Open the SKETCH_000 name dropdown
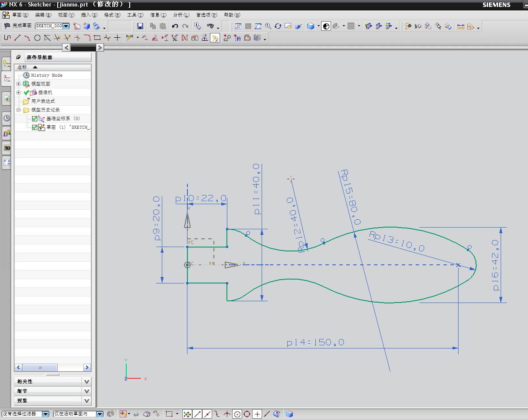Viewport: 528px width, 420px height. coord(66,26)
